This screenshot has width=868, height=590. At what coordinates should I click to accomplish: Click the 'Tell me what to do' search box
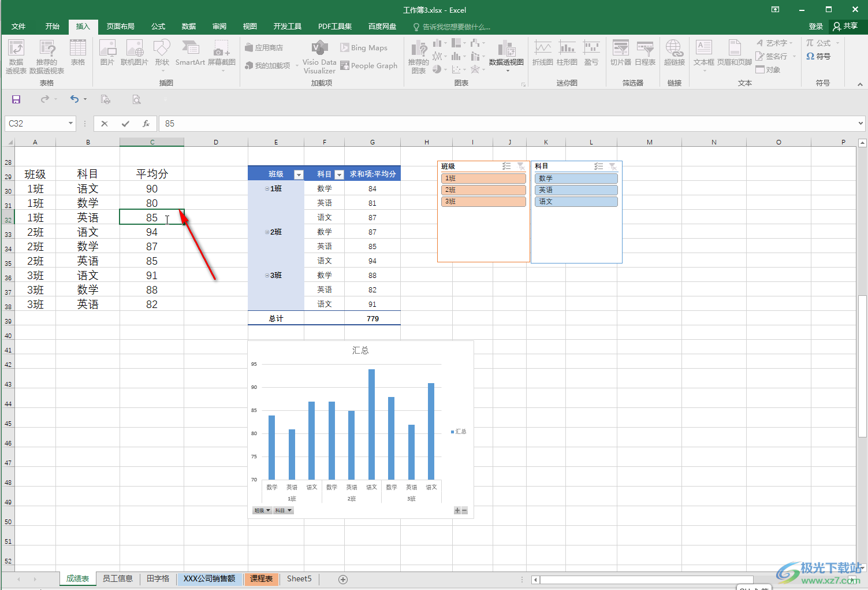click(451, 27)
